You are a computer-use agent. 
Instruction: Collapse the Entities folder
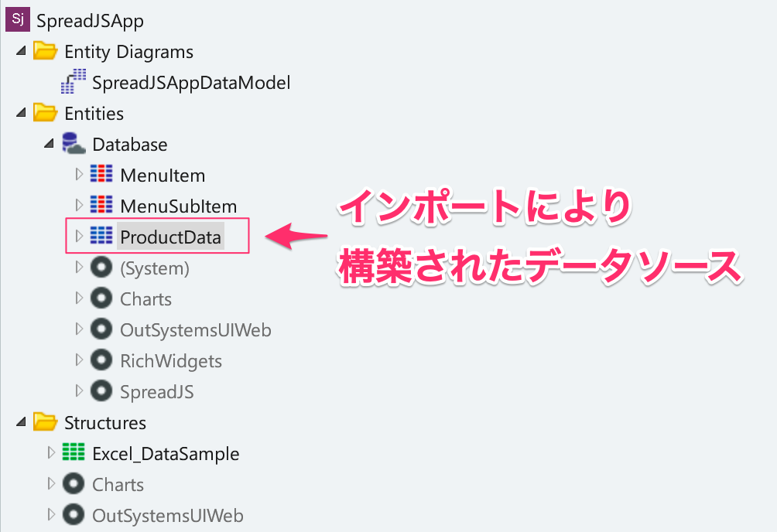click(x=21, y=112)
